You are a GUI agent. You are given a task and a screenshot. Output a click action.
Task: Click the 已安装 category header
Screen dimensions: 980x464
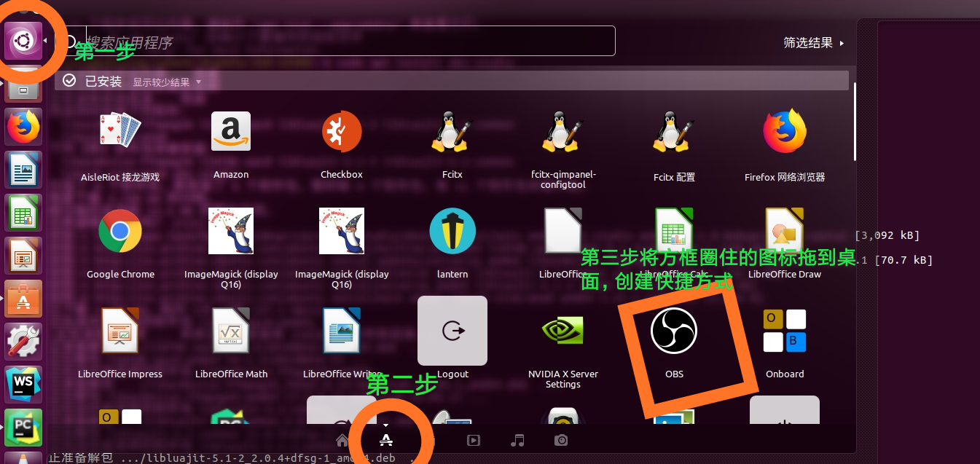(x=103, y=81)
